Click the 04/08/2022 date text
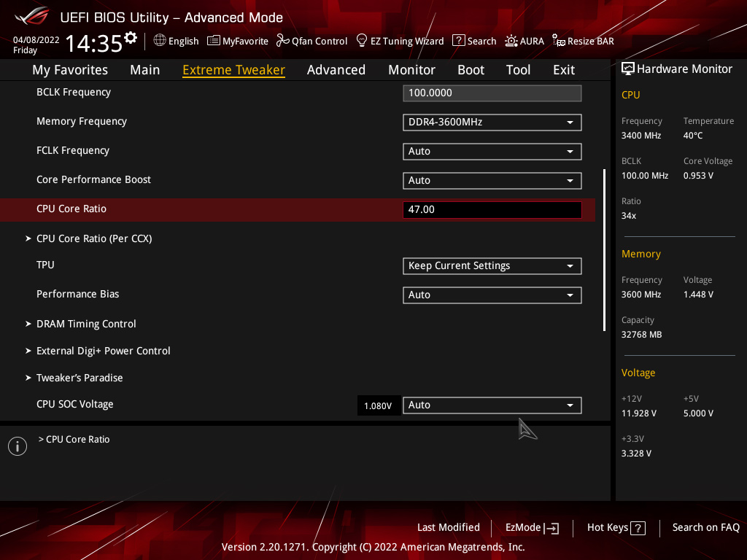The image size is (747, 560). coord(36,40)
